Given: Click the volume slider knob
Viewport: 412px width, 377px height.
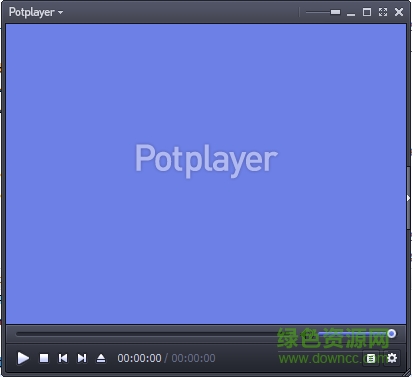Looking at the screenshot, I should (392, 333).
